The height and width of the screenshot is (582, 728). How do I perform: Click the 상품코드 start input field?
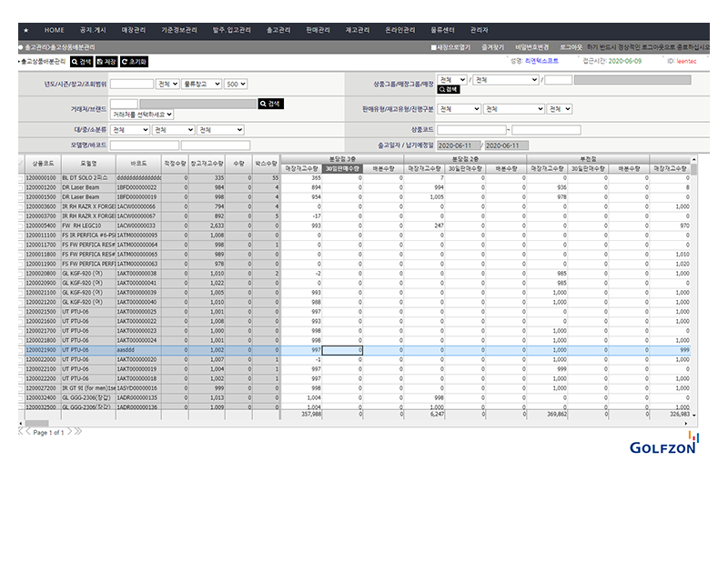(x=470, y=130)
